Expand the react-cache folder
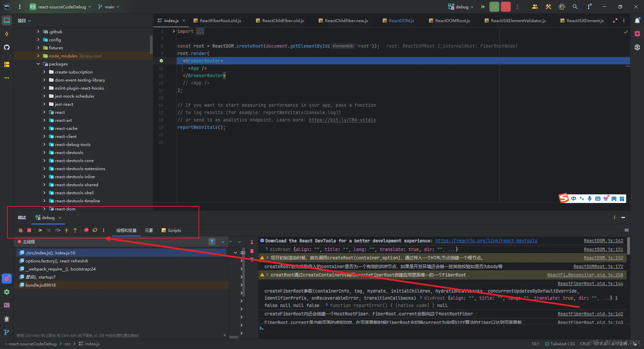Screen dimensions: 644x349 [44, 128]
